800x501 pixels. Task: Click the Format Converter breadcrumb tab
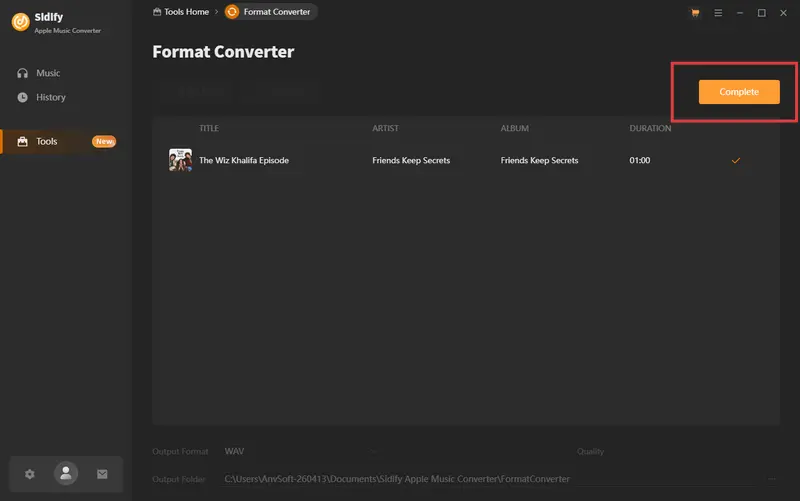[270, 12]
